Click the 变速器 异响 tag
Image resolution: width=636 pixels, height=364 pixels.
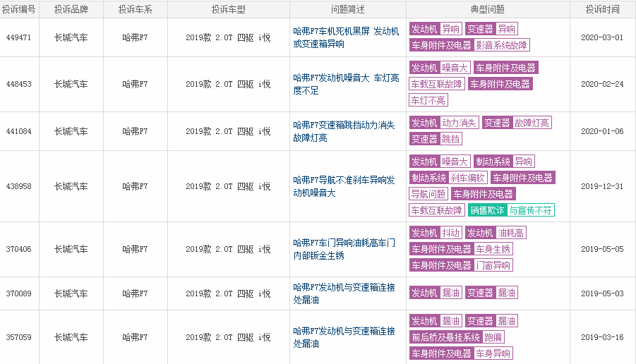tap(491, 29)
